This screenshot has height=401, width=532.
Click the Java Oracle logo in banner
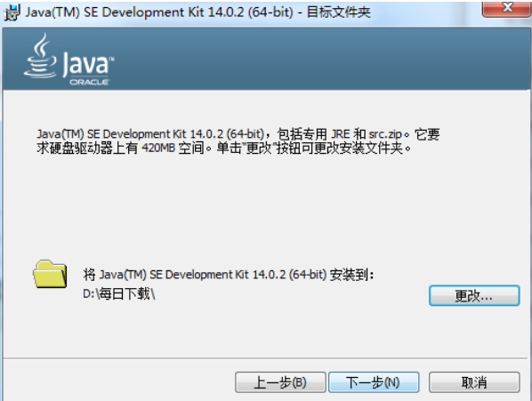pyautogui.click(x=69, y=60)
